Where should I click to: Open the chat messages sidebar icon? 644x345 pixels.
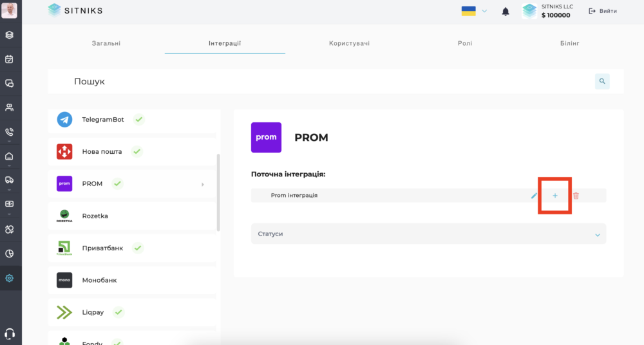coord(9,84)
